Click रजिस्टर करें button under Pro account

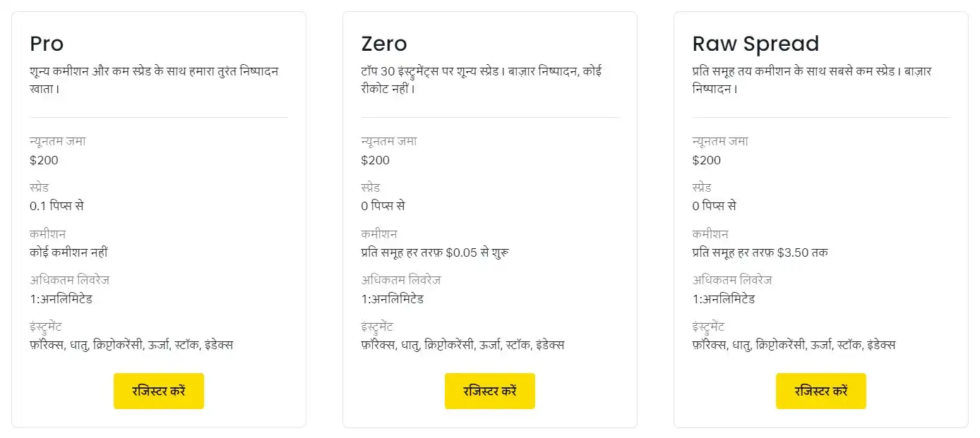pos(158,391)
